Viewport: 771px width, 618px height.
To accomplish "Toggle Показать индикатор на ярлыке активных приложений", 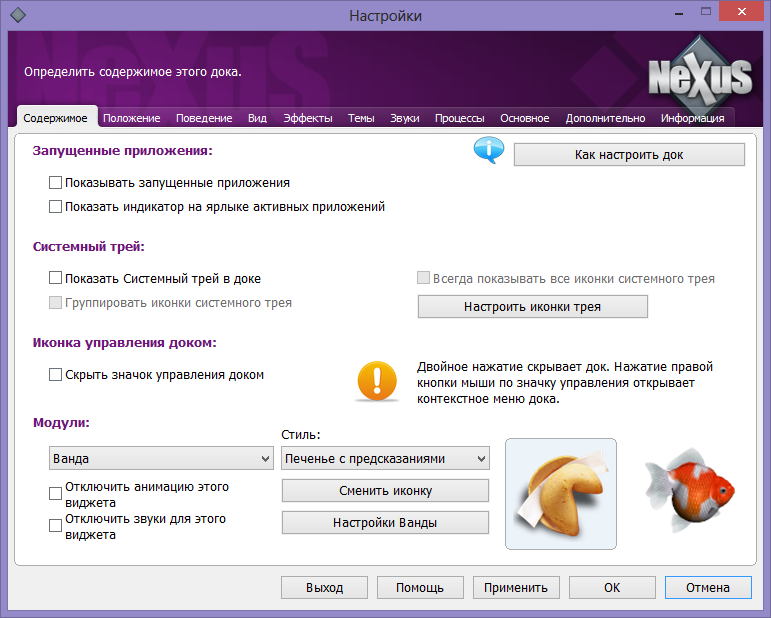I will [x=56, y=206].
